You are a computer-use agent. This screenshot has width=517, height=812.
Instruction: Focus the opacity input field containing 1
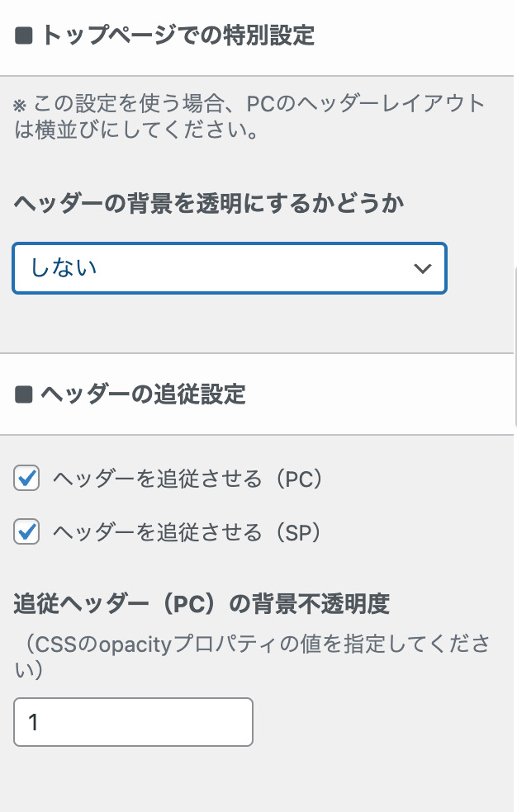click(x=133, y=722)
